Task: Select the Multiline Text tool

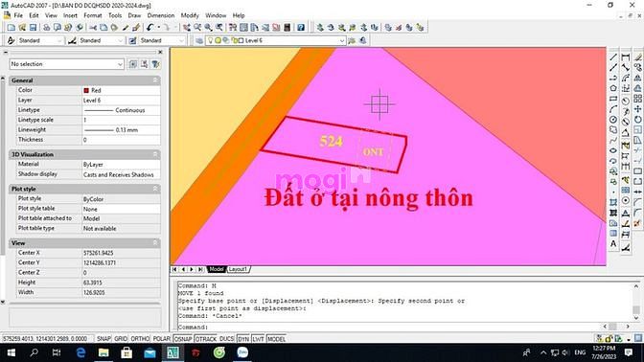Action: click(x=613, y=244)
